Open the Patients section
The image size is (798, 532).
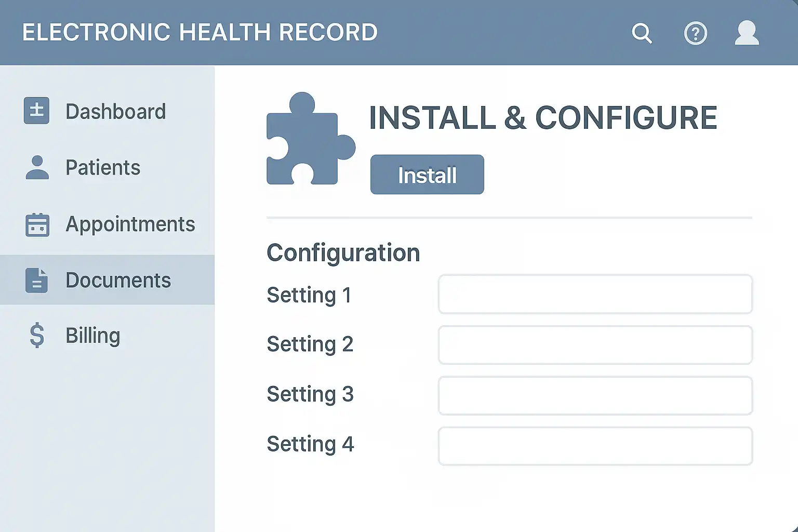coord(103,168)
